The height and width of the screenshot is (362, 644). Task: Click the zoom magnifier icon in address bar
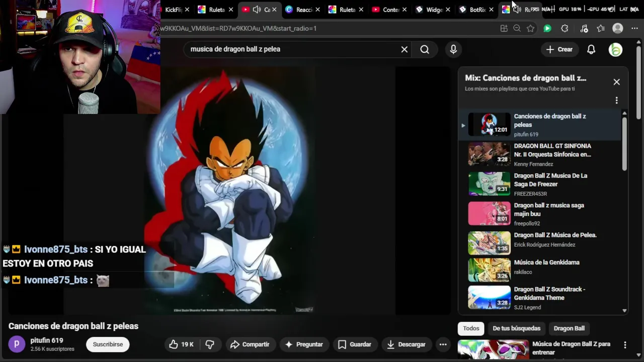pos(517,29)
